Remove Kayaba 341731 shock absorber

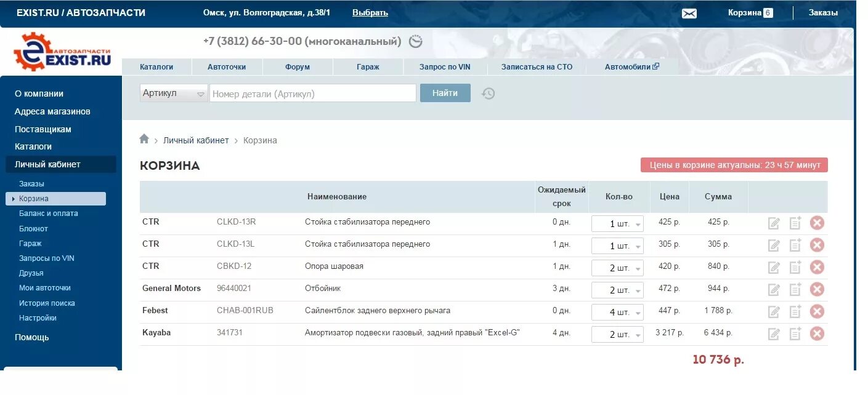(x=817, y=333)
